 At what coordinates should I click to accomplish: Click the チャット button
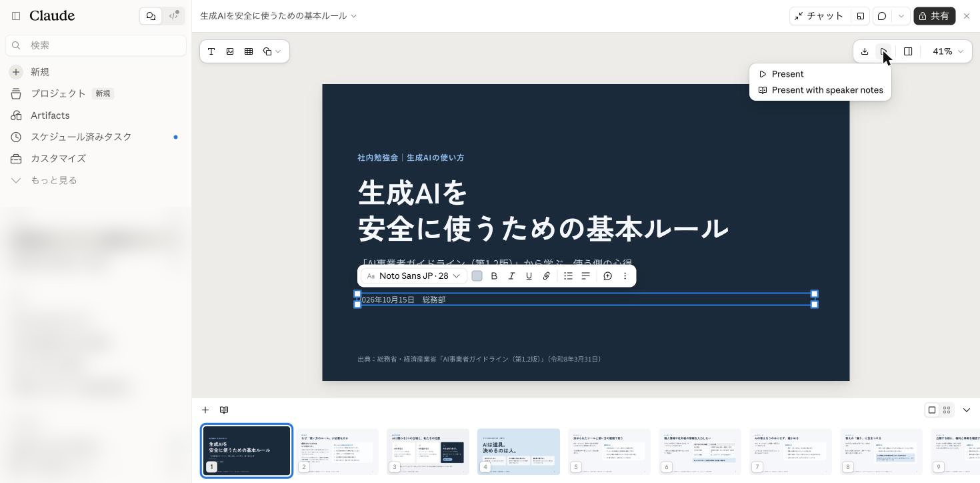click(819, 16)
